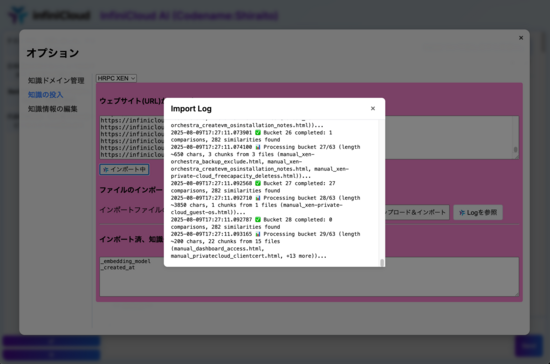Click '_created_at' text in the list
The height and width of the screenshot is (364, 550).
[x=118, y=268]
